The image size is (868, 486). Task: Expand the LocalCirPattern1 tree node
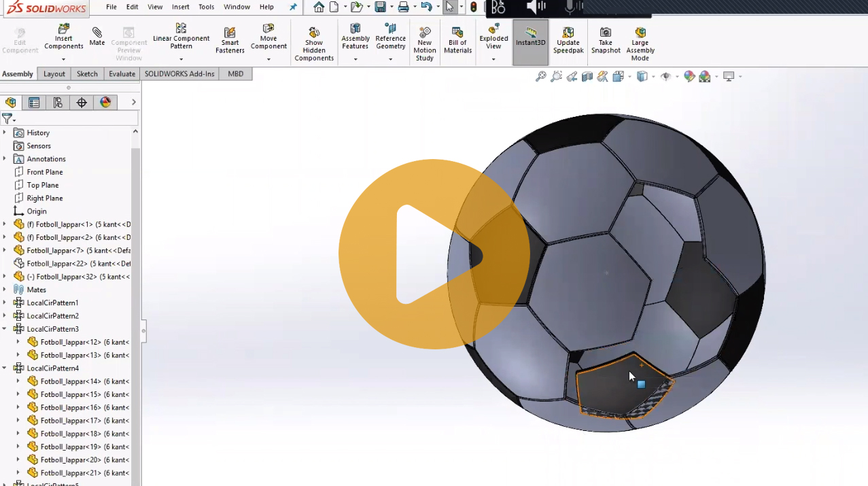5,303
